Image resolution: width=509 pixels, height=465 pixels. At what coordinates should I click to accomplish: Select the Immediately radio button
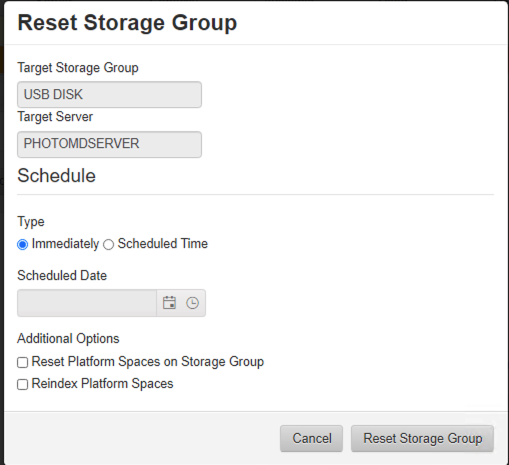22,244
